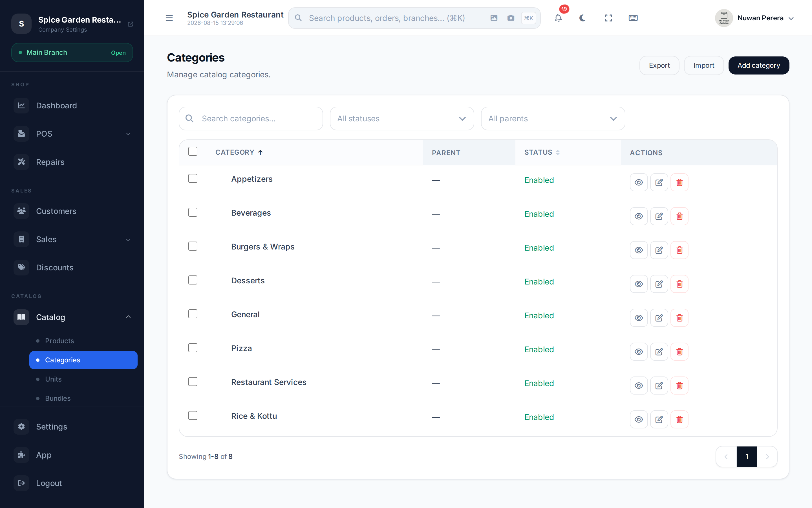Screen dimensions: 812x508
Task: Open the notifications bell
Action: [x=558, y=18]
